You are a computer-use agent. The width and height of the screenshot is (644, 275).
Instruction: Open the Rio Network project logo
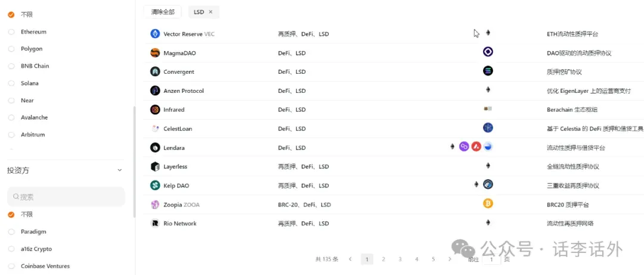point(155,223)
